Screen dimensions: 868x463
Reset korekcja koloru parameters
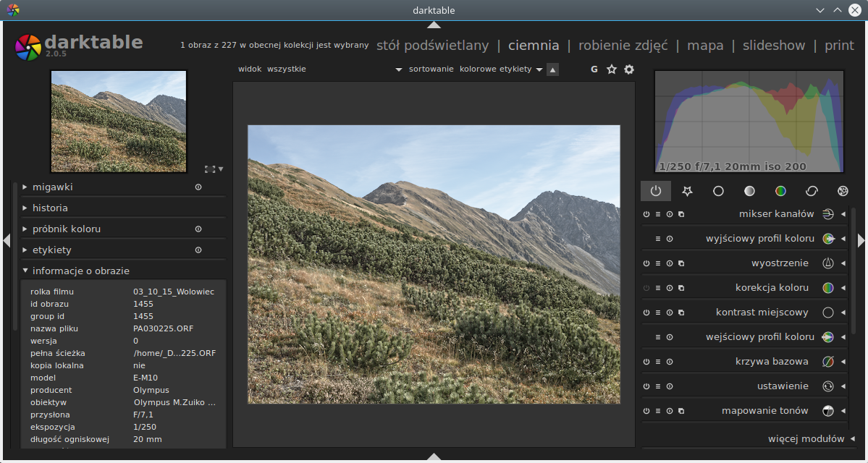(669, 288)
